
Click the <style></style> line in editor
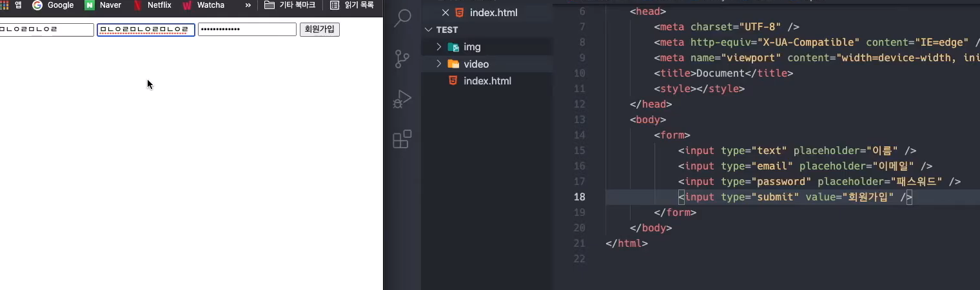699,88
